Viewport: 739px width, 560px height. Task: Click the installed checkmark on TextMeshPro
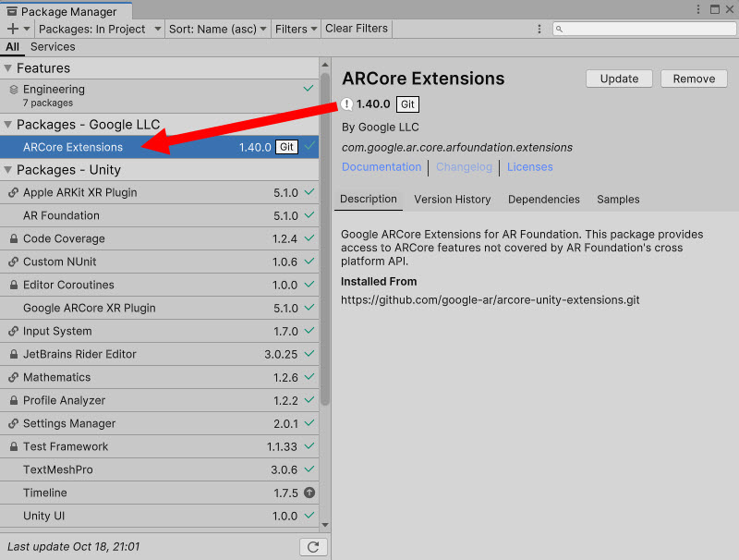click(309, 469)
